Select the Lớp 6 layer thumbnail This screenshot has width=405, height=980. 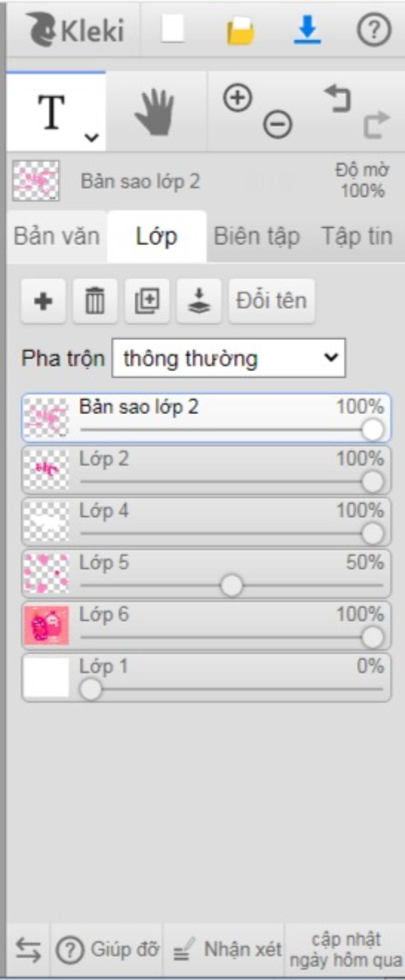(x=46, y=625)
